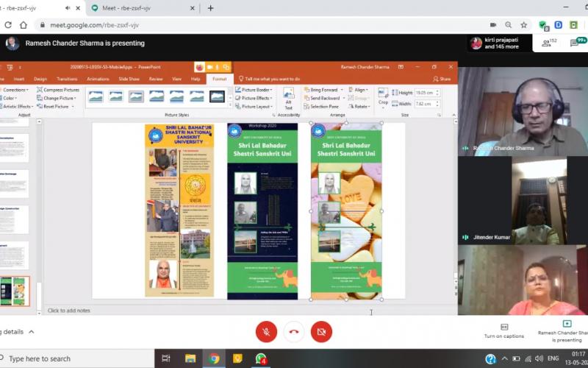Select the dark blue Workshop 2020 poster image
The height and width of the screenshot is (368, 588).
(262, 211)
